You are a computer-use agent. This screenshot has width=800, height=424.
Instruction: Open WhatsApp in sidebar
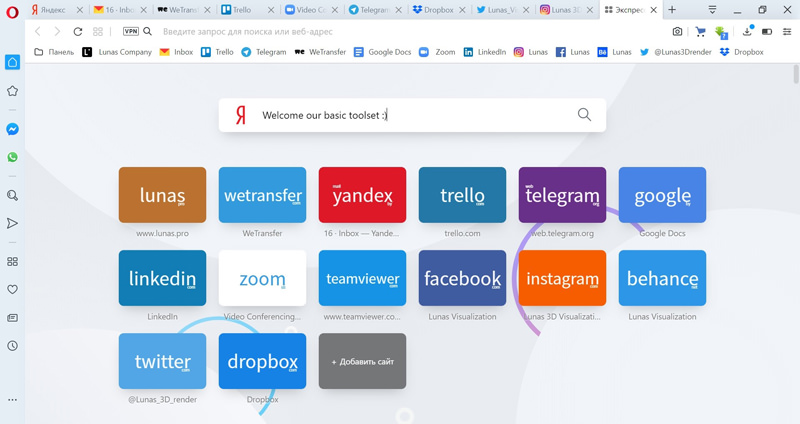coord(12,157)
